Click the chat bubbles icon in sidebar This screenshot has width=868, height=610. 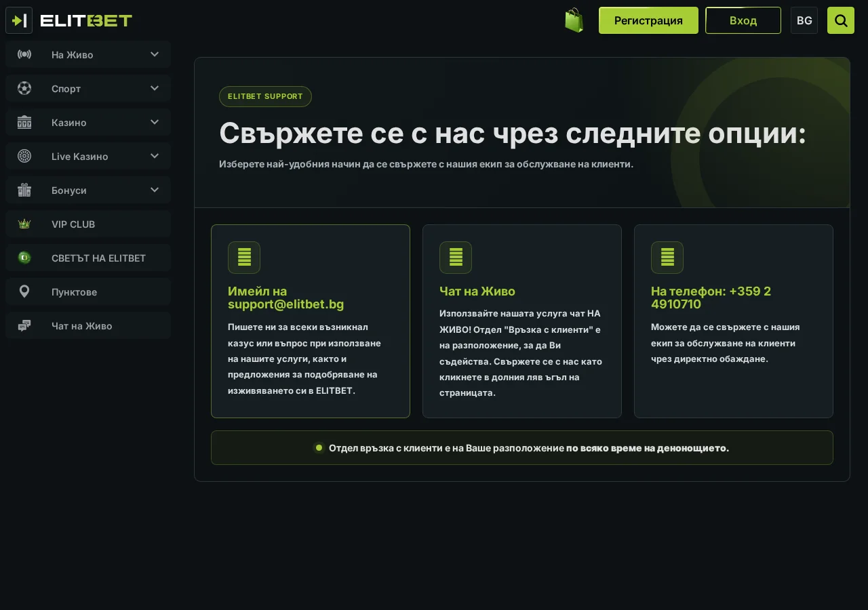click(24, 325)
